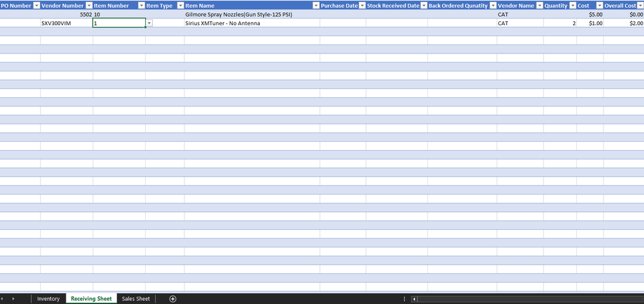Click the horizontal scrollbar track
Screen dimensions: 644x304
[530, 299]
